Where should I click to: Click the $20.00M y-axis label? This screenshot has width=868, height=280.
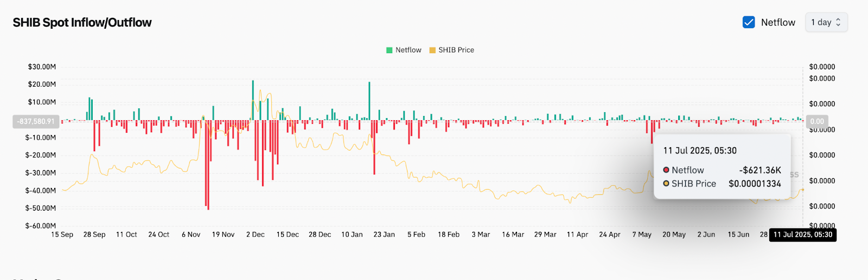pos(42,84)
